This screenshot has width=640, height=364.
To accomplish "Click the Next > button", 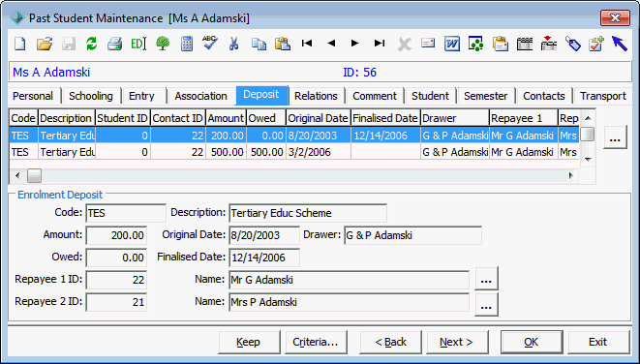I will (x=457, y=342).
